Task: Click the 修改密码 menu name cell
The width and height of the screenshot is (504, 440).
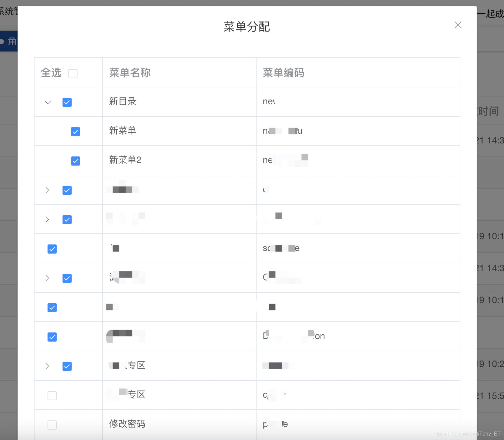Action: pos(179,424)
